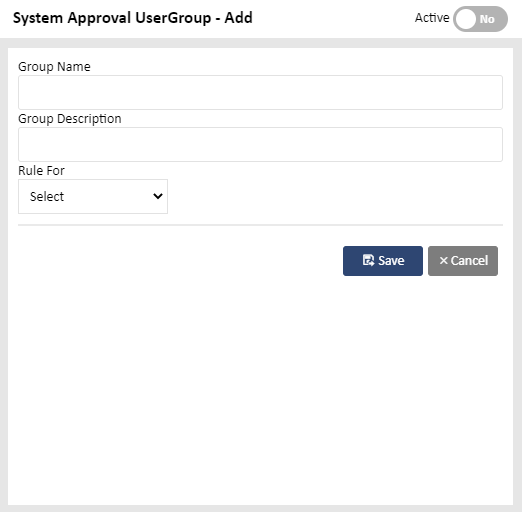Click the "Group Description" label
The height and width of the screenshot is (512, 522).
[x=70, y=119]
